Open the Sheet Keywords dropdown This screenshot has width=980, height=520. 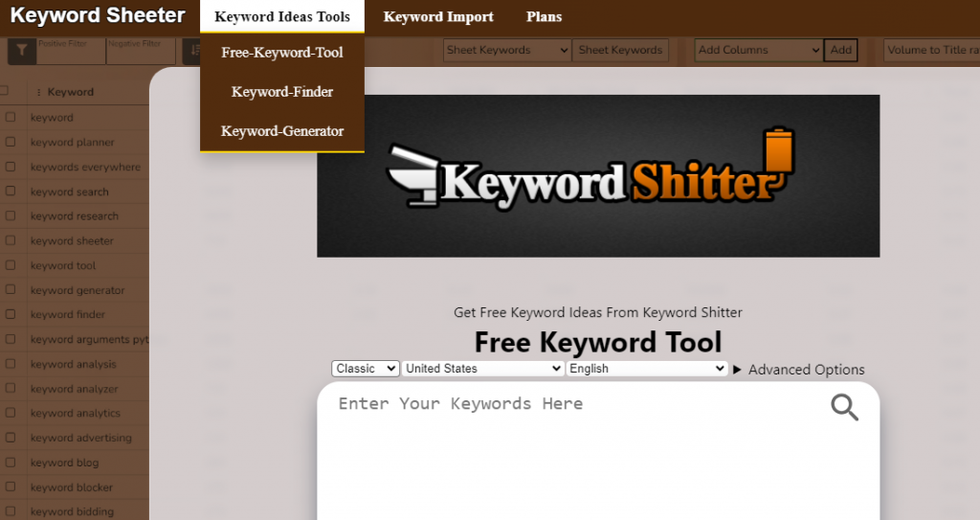click(507, 50)
